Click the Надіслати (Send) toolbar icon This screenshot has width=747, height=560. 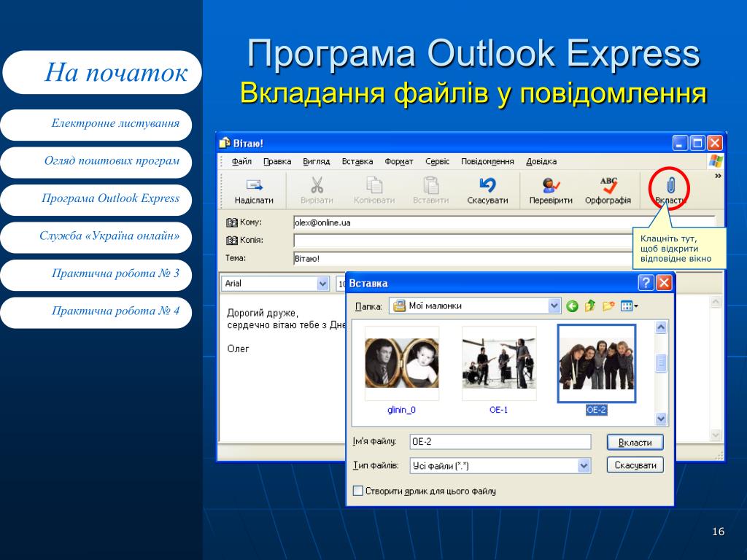pos(254,185)
